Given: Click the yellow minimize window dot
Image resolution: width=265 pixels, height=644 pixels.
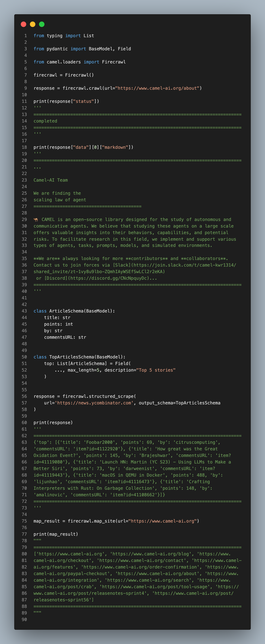Looking at the screenshot, I should pyautogui.click(x=32, y=24).
